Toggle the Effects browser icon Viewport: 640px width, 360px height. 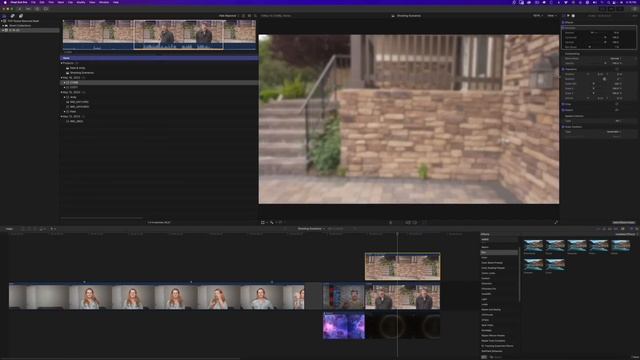[631, 229]
